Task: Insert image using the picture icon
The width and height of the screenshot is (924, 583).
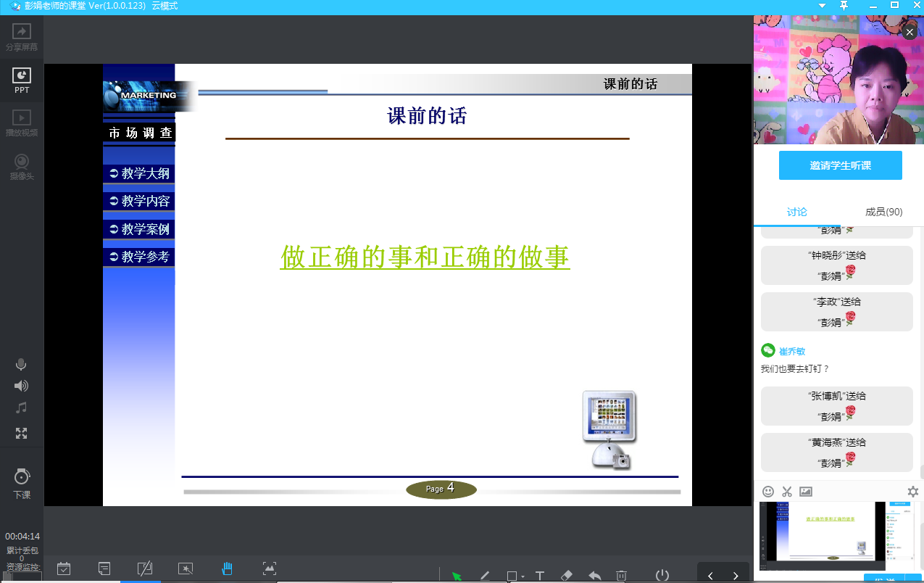Action: [x=806, y=492]
